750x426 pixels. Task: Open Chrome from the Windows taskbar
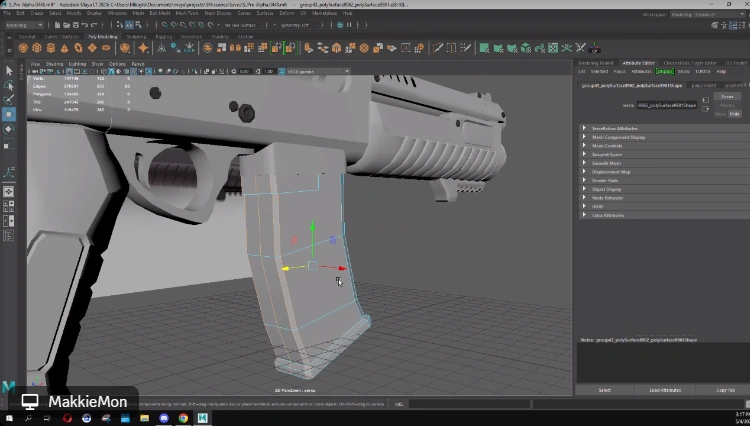[183, 419]
